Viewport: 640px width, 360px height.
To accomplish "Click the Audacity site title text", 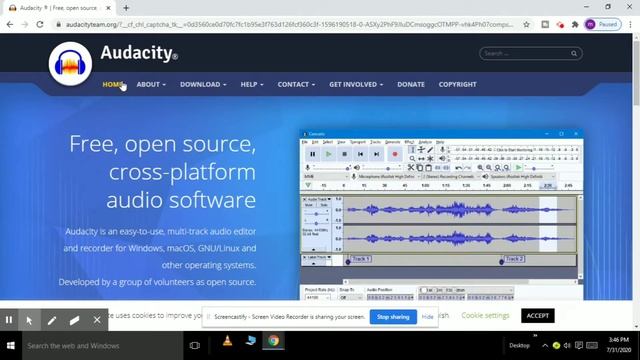I will point(139,53).
